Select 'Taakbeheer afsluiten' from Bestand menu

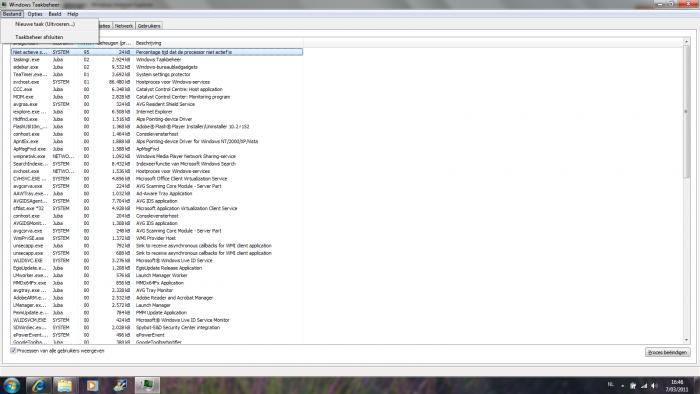tap(39, 37)
